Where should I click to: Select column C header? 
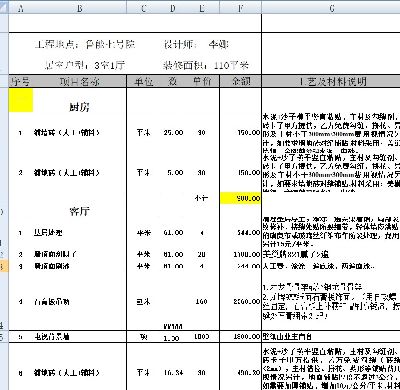(x=143, y=7)
